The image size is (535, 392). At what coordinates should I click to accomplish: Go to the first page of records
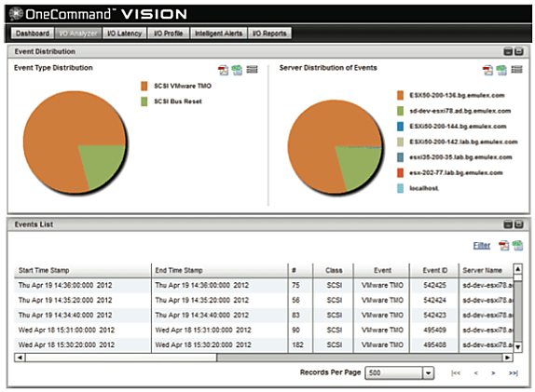[456, 373]
